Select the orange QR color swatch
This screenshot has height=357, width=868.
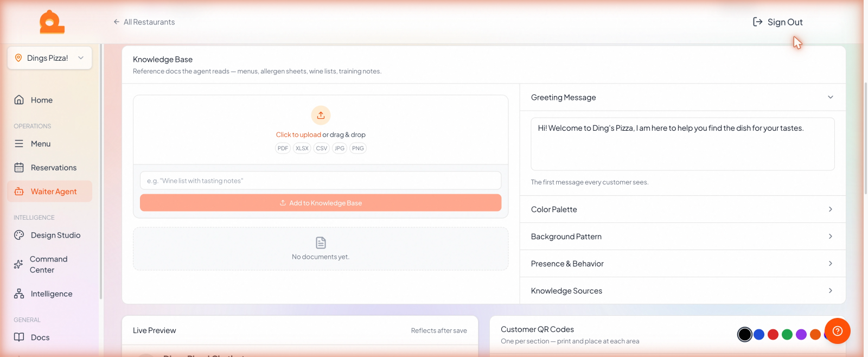(x=815, y=334)
